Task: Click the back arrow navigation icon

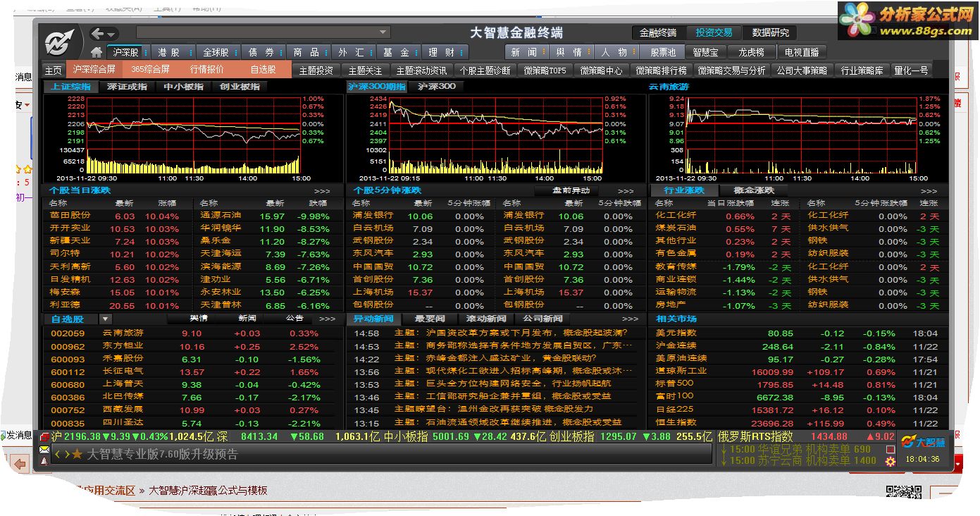Action: 98,33
